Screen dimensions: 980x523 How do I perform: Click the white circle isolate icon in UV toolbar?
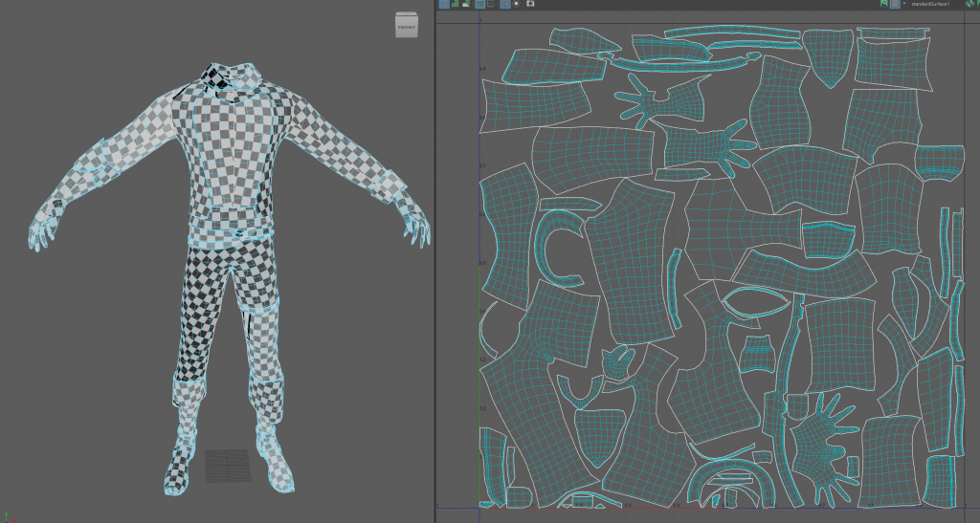pyautogui.click(x=517, y=4)
